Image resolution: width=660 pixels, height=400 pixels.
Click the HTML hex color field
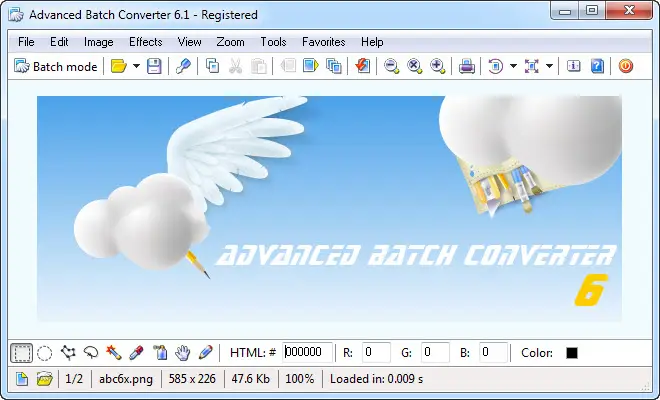[x=307, y=352]
